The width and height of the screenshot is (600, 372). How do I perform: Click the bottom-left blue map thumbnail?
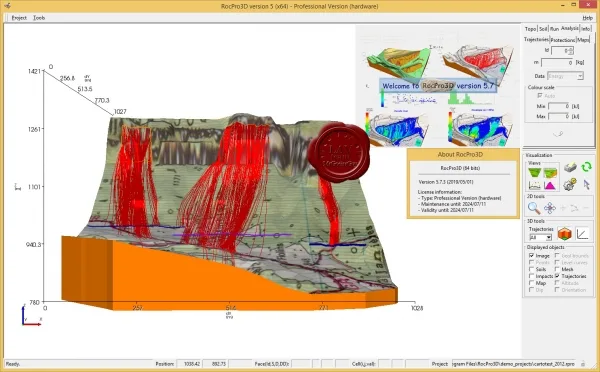click(398, 127)
